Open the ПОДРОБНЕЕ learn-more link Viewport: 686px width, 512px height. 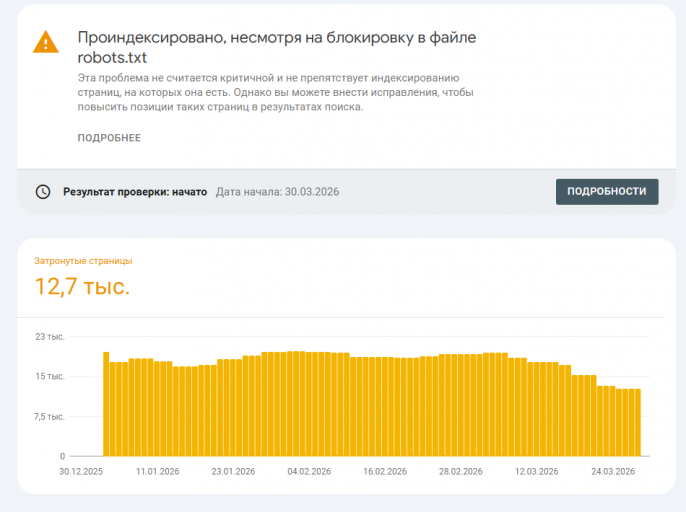[x=109, y=138]
